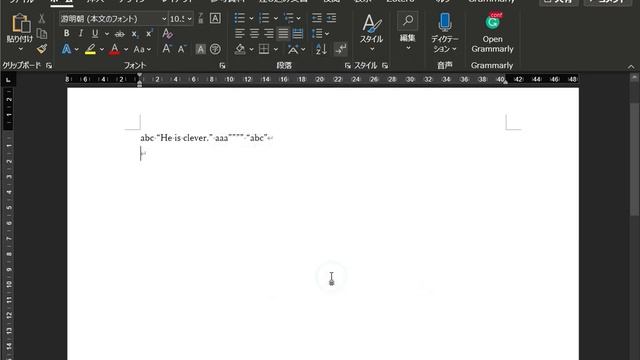The height and width of the screenshot is (360, 640).
Task: Expand the Paste options arrow
Action: 20,49
